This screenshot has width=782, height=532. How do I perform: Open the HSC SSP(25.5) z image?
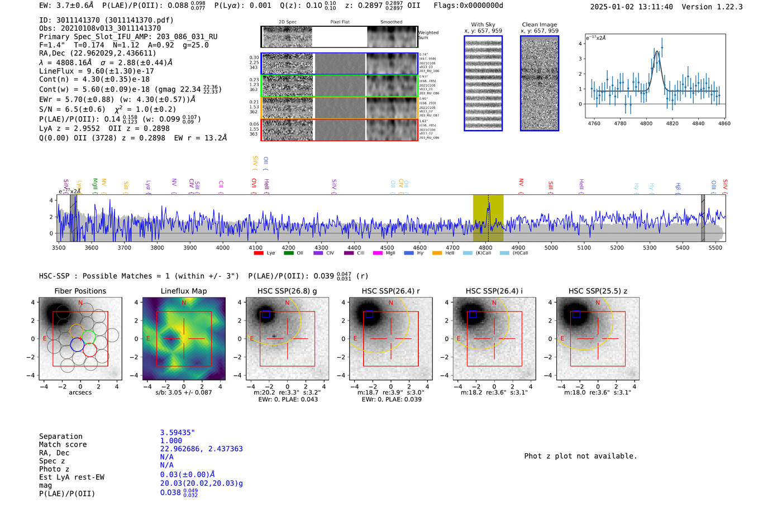[x=598, y=339]
